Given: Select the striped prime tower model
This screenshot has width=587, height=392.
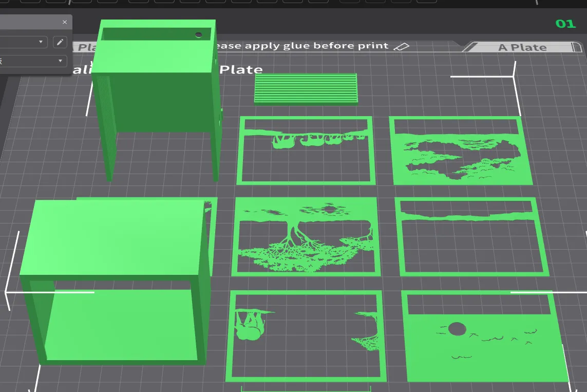Looking at the screenshot, I should (306, 88).
